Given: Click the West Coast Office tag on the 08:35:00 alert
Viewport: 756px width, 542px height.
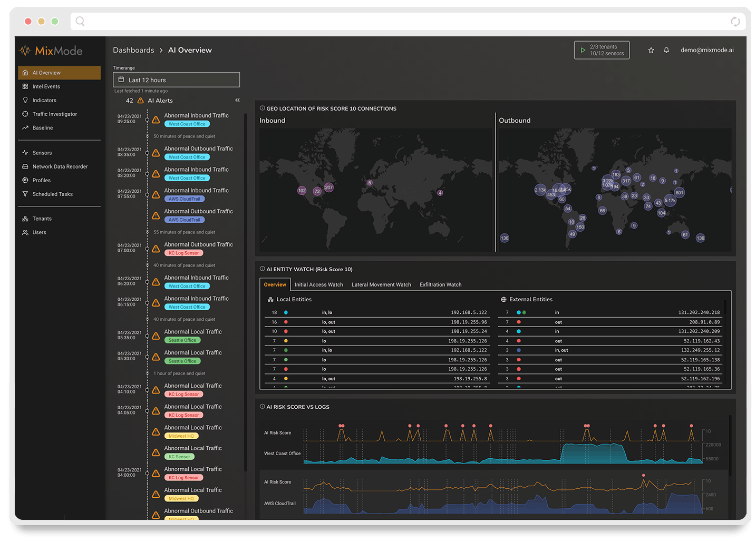Looking at the screenshot, I should [x=187, y=157].
